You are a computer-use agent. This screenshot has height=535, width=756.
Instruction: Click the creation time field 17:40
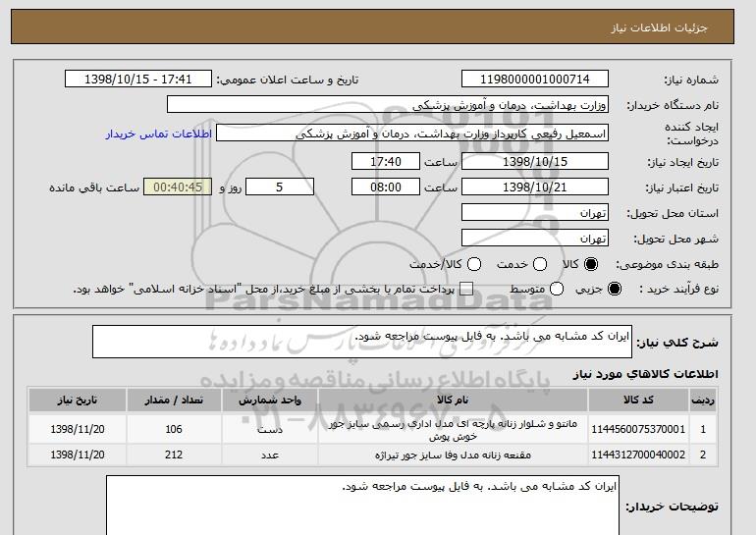(386, 161)
